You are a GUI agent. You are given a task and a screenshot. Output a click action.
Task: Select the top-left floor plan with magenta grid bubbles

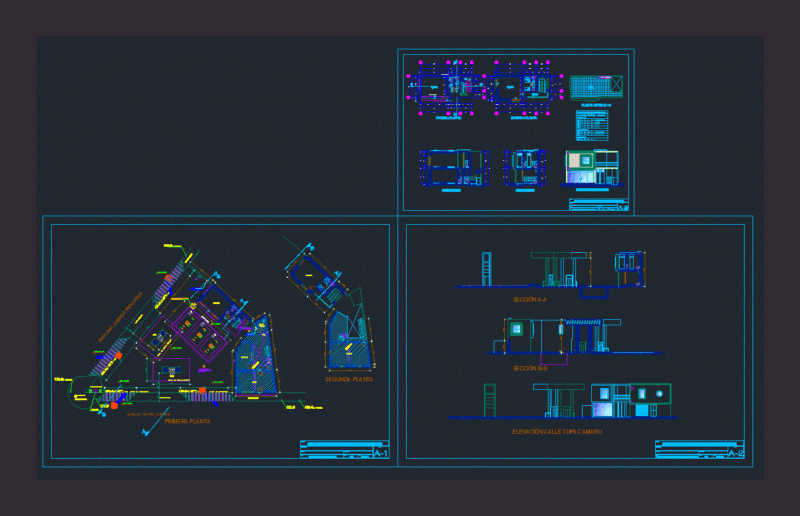445,88
